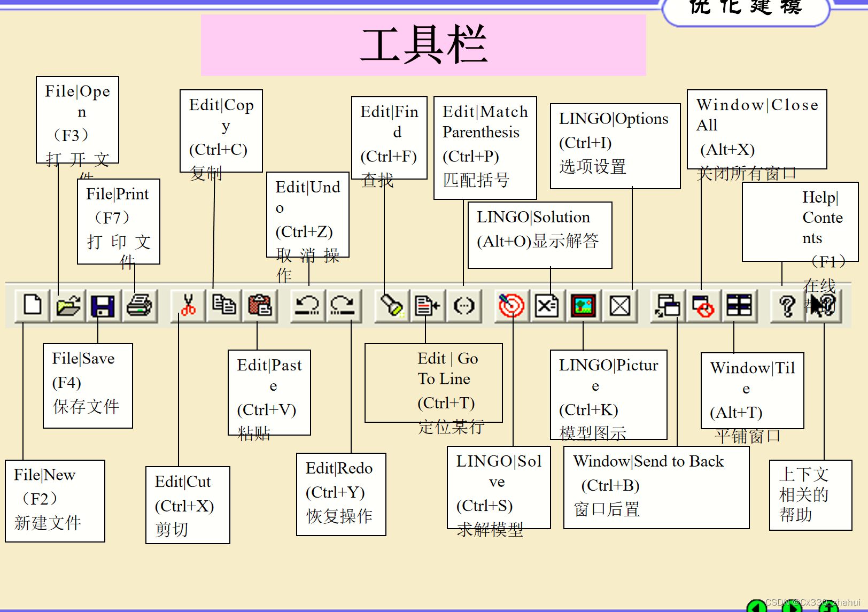Click the File|Open (F3) label box
The height and width of the screenshot is (612, 868).
[77, 120]
